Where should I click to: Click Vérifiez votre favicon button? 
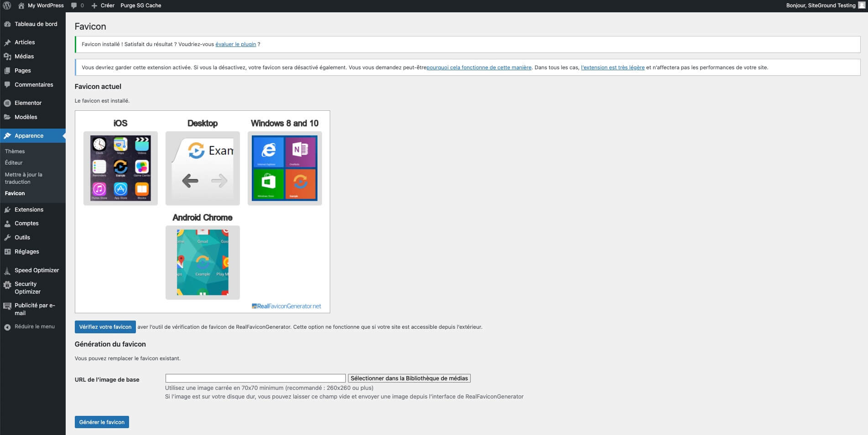(105, 327)
